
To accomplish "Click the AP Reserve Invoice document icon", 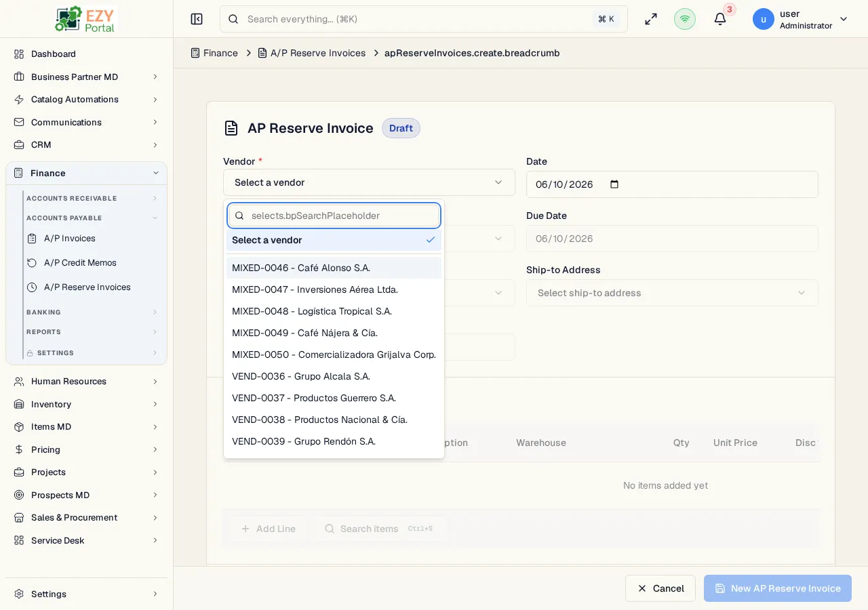I will (x=231, y=128).
